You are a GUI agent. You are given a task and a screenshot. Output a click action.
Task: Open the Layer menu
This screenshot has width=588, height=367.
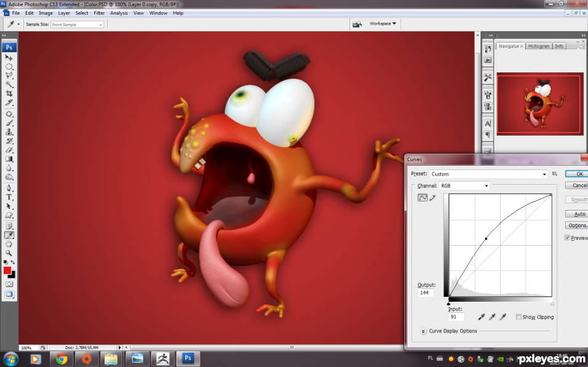click(63, 13)
